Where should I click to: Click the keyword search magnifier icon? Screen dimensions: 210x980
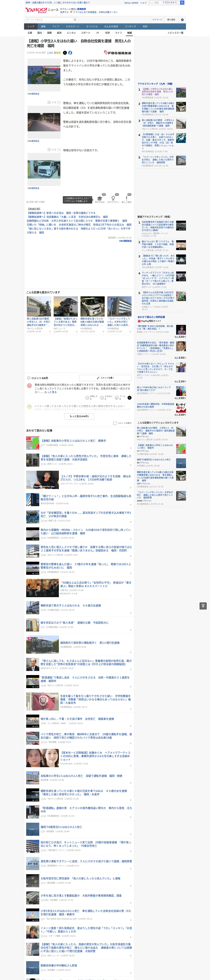click(75, 20)
